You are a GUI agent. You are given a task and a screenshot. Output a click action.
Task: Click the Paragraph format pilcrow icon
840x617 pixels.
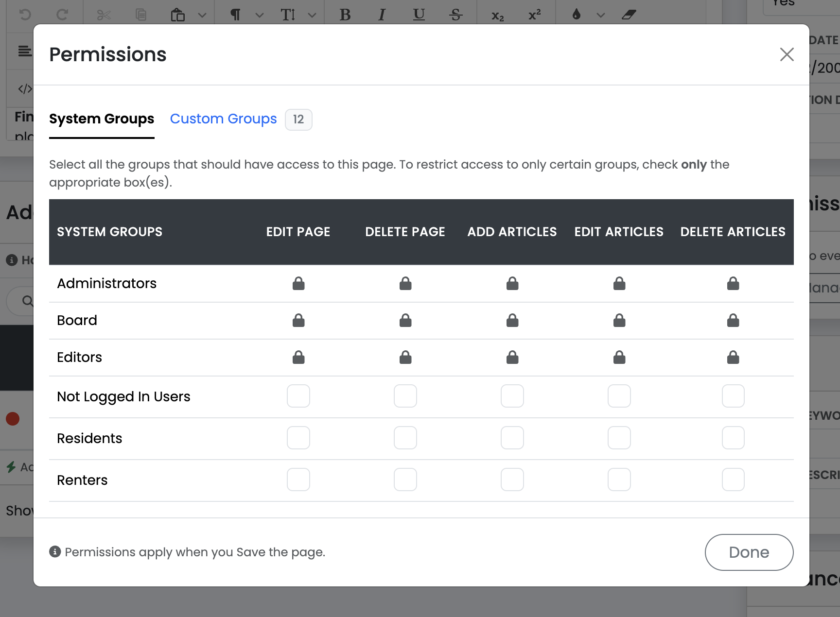click(x=235, y=15)
